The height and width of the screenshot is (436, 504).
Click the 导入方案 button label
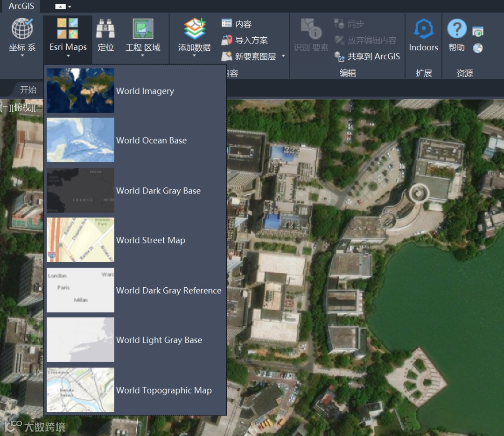[252, 40]
